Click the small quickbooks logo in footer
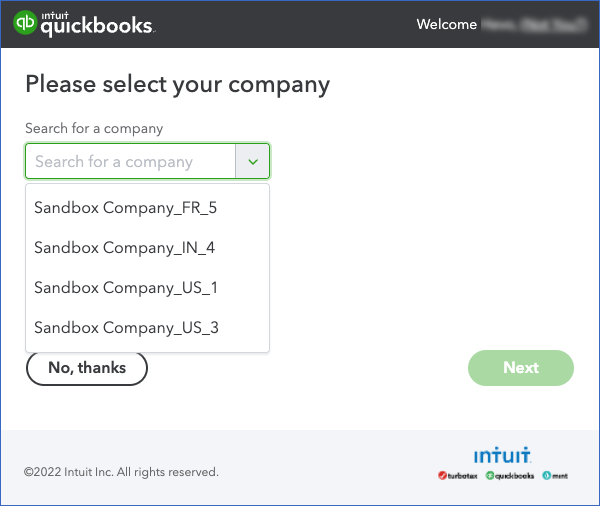 point(510,476)
